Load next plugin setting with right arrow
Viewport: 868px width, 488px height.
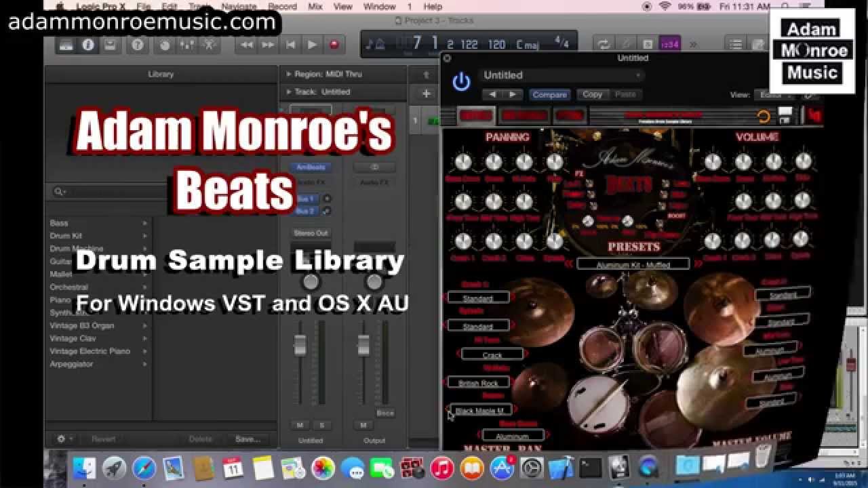coord(513,94)
